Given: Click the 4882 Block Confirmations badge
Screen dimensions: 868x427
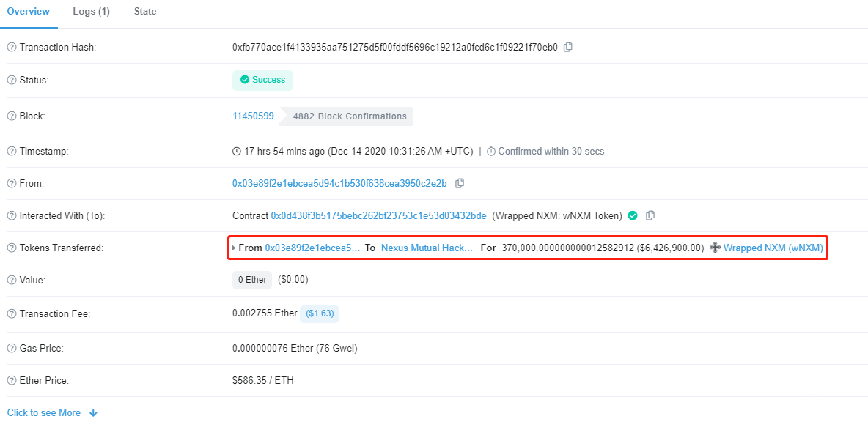Looking at the screenshot, I should tap(350, 116).
